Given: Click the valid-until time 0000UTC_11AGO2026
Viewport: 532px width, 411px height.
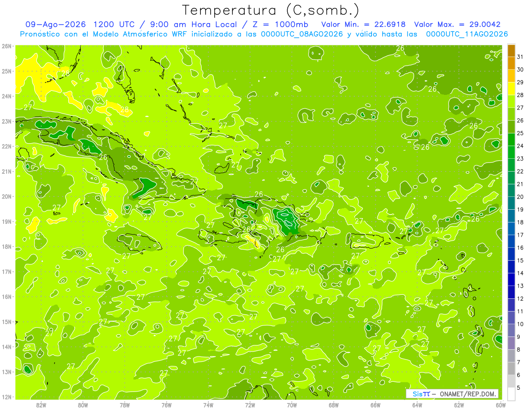Looking at the screenshot, I should (467, 34).
